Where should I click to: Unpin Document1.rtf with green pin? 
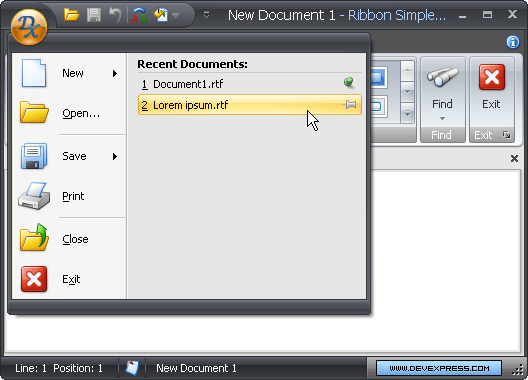pos(349,83)
